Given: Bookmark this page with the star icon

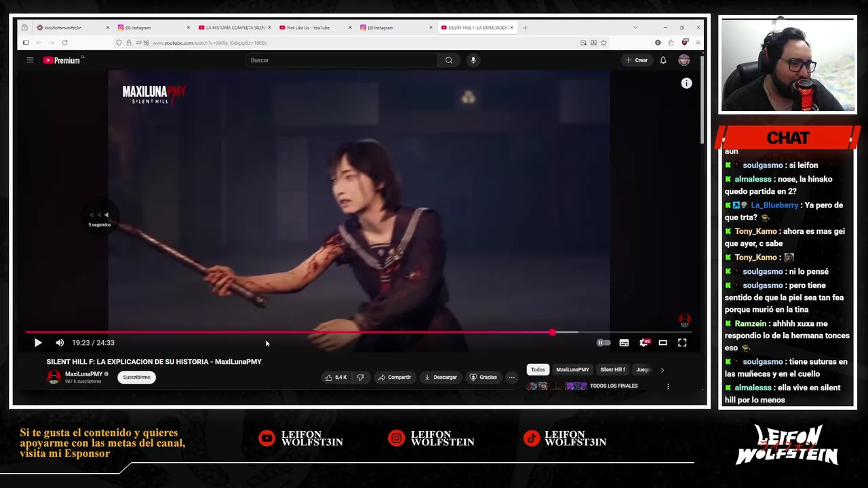Looking at the screenshot, I should (x=604, y=43).
